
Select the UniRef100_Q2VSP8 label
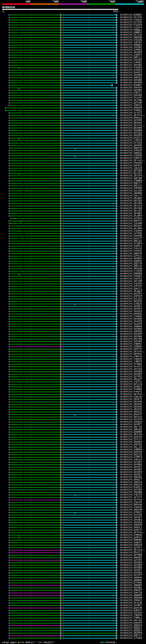coord(131,120)
